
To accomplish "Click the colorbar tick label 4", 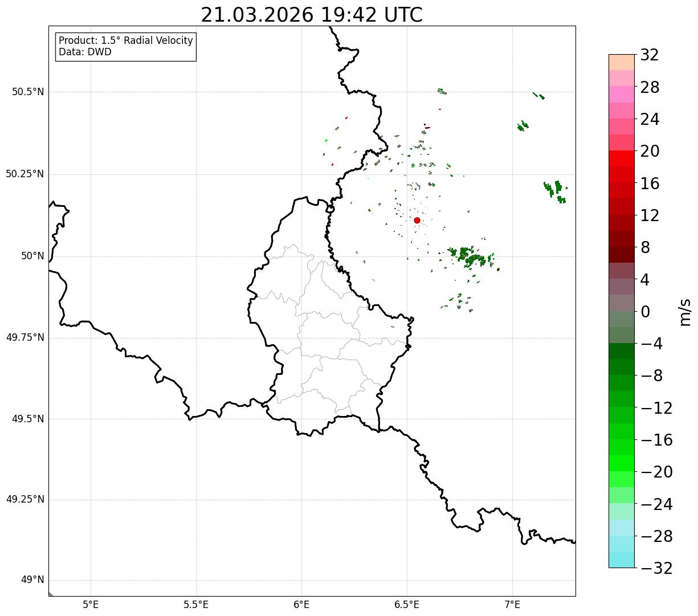I will [645, 280].
